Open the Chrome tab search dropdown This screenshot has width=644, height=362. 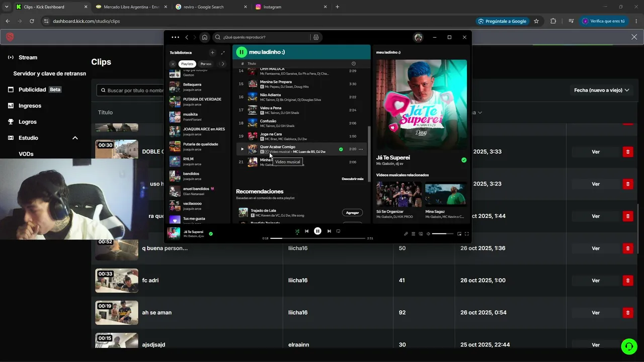(x=7, y=7)
